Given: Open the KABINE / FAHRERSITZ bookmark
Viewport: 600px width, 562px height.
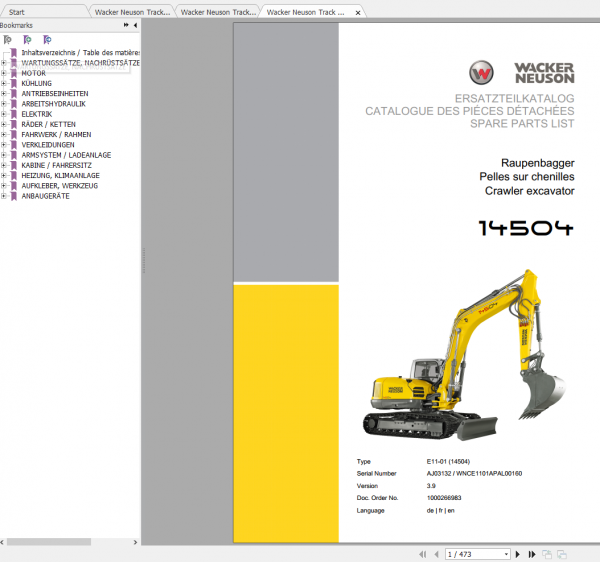Looking at the screenshot, I should point(57,165).
